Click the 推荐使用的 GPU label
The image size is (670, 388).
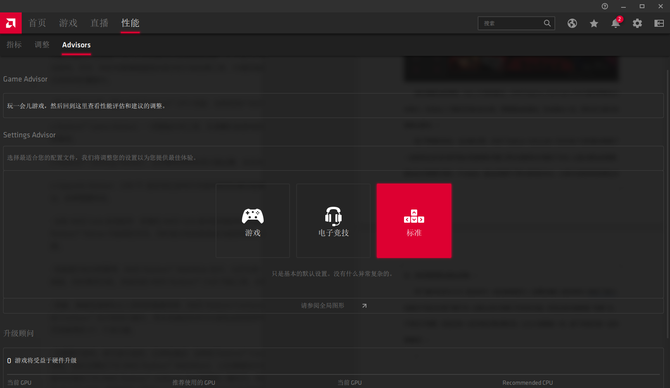click(194, 382)
